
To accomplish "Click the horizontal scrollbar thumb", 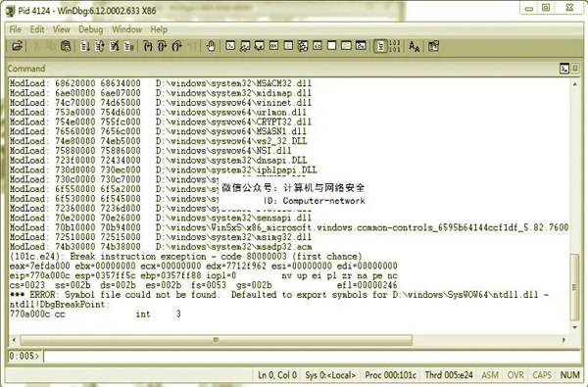I will (x=216, y=340).
